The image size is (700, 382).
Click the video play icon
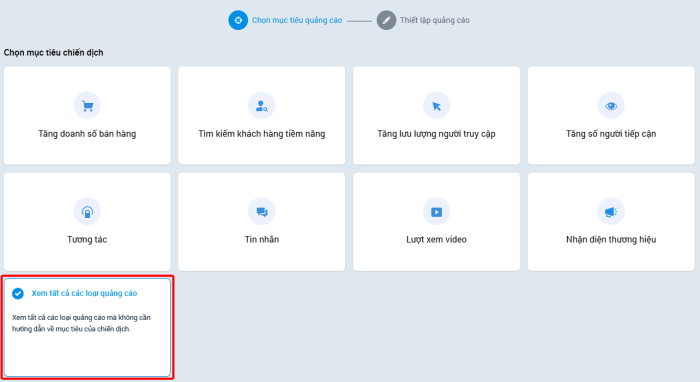coord(437,212)
